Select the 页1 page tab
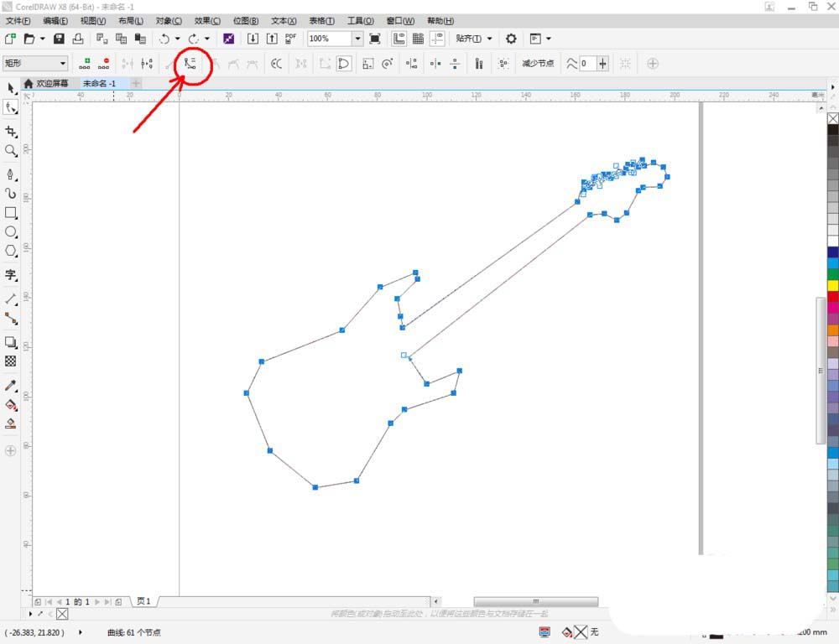This screenshot has width=839, height=644. click(x=143, y=601)
